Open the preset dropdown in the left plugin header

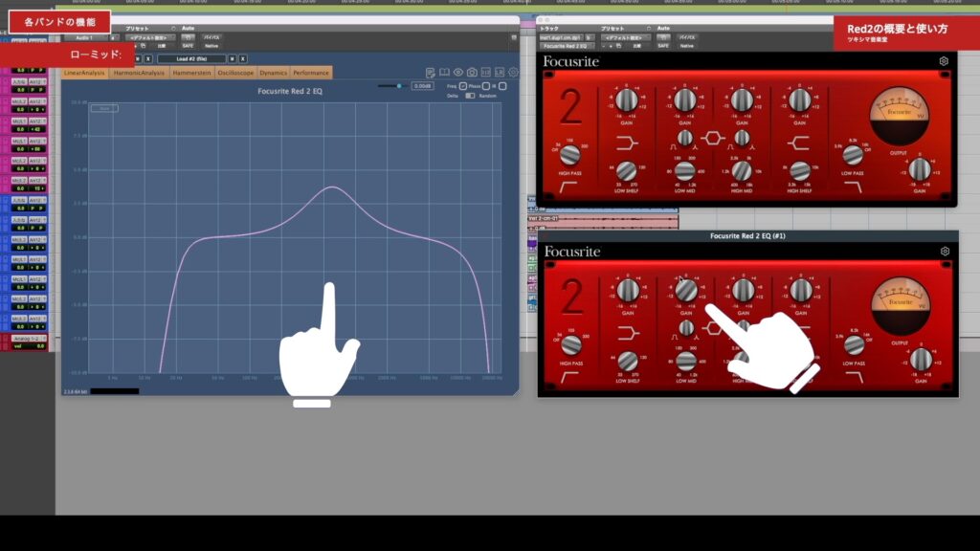(x=148, y=37)
